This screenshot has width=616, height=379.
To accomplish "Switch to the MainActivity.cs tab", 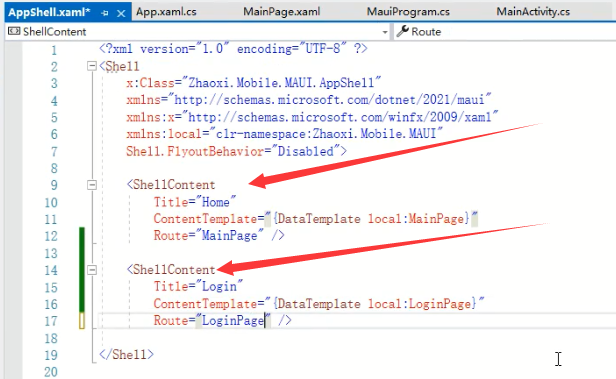I will tap(533, 12).
